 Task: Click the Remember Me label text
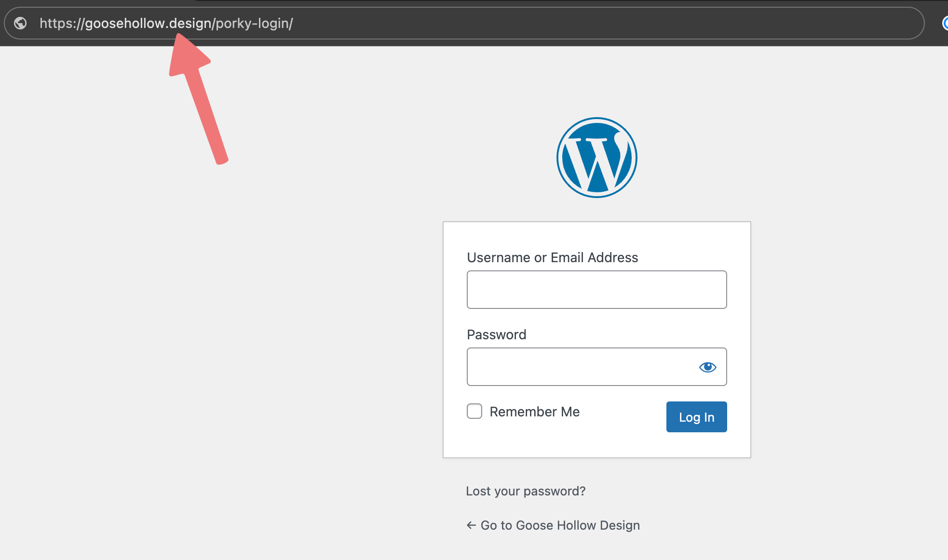pos(535,412)
